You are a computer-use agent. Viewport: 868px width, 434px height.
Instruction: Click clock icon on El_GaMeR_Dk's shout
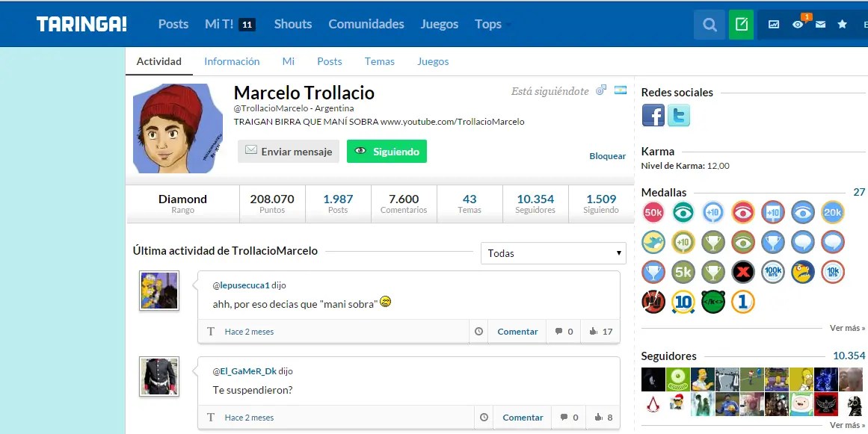coord(484,418)
